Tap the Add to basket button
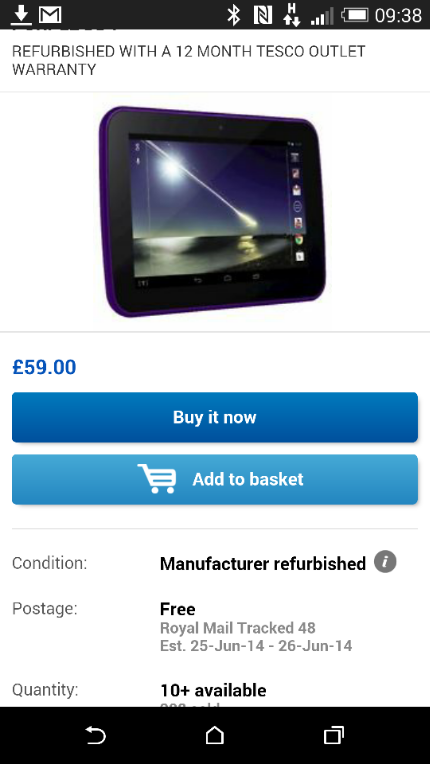The width and height of the screenshot is (430, 764). [x=215, y=479]
